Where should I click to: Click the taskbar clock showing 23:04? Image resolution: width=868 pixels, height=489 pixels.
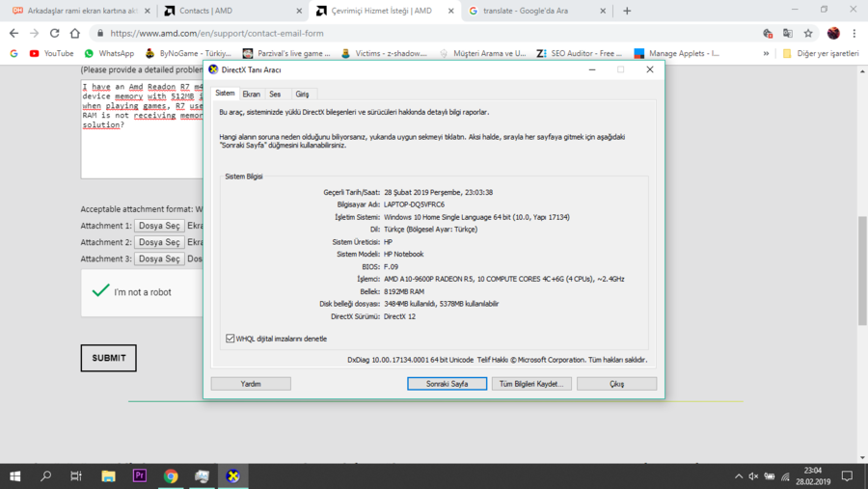[x=813, y=476]
